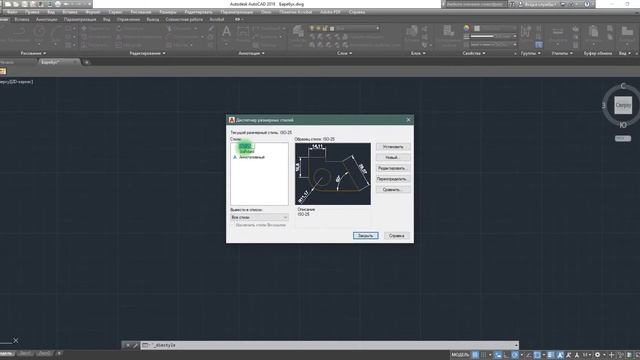Select the Аннотативный dimension style
Image resolution: width=640 pixels, height=360 pixels.
[251, 157]
